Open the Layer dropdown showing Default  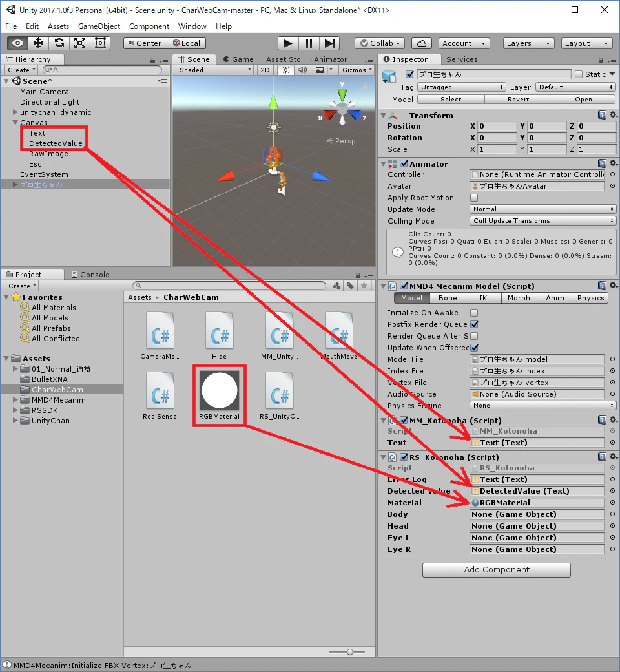click(575, 87)
